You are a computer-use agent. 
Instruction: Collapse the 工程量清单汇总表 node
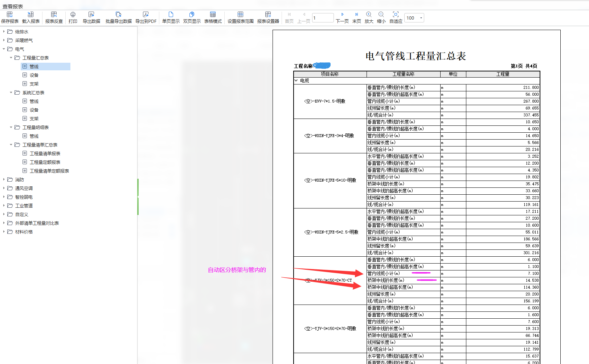(x=11, y=145)
